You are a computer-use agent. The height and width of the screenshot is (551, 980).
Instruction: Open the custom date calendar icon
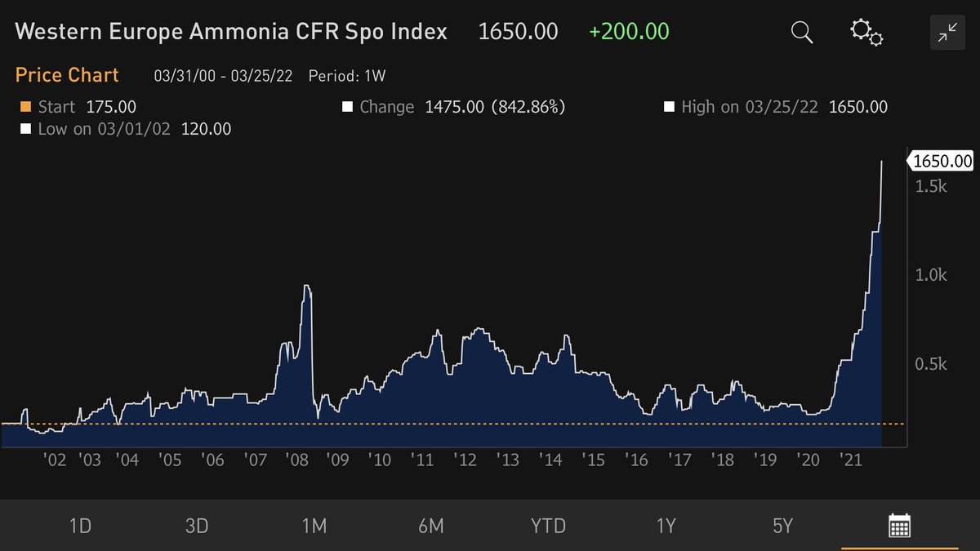point(899,526)
